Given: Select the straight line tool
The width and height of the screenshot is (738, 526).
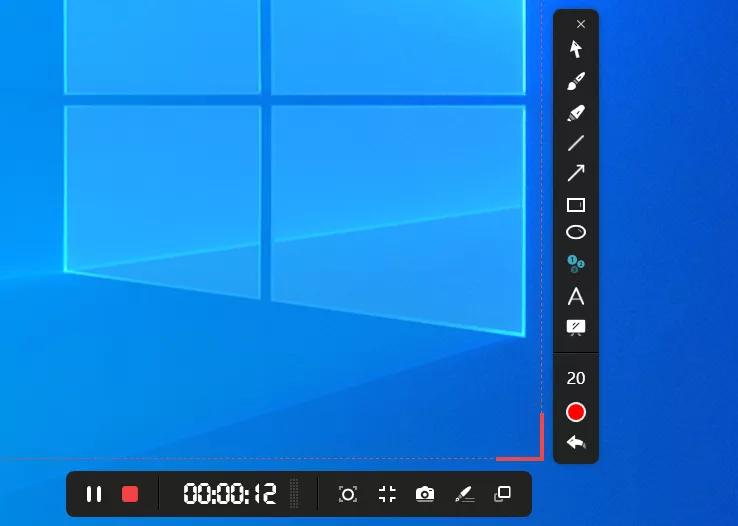Looking at the screenshot, I should (x=576, y=143).
